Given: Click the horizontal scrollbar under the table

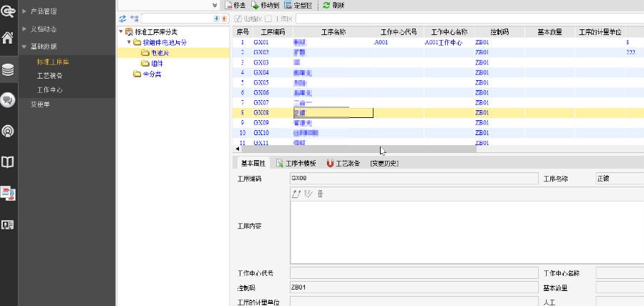Looking at the screenshot, I should pos(358,149).
